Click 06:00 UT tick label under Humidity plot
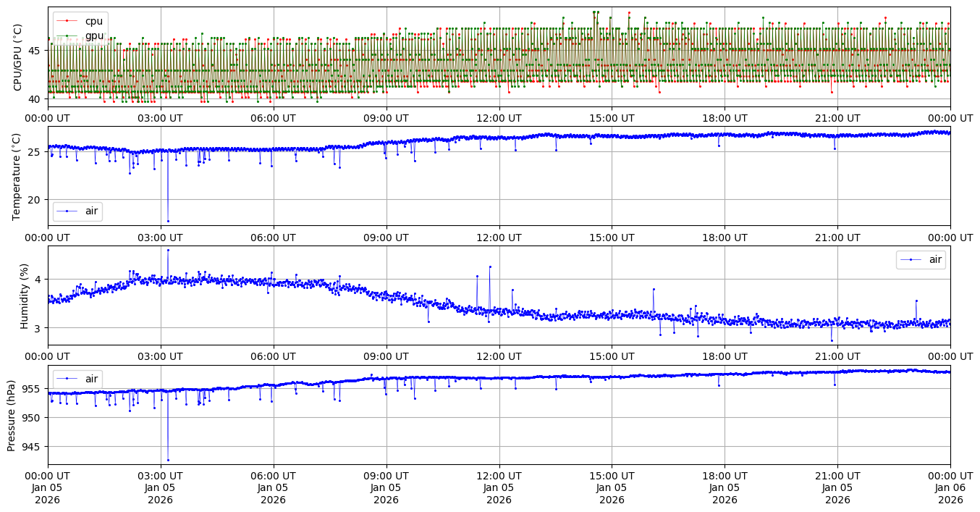980x512 pixels. coord(273,356)
